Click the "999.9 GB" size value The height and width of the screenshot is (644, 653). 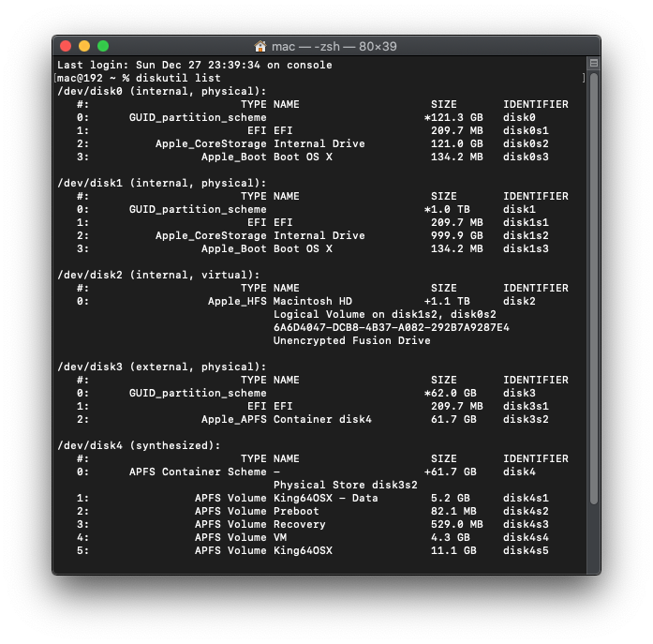coord(457,235)
